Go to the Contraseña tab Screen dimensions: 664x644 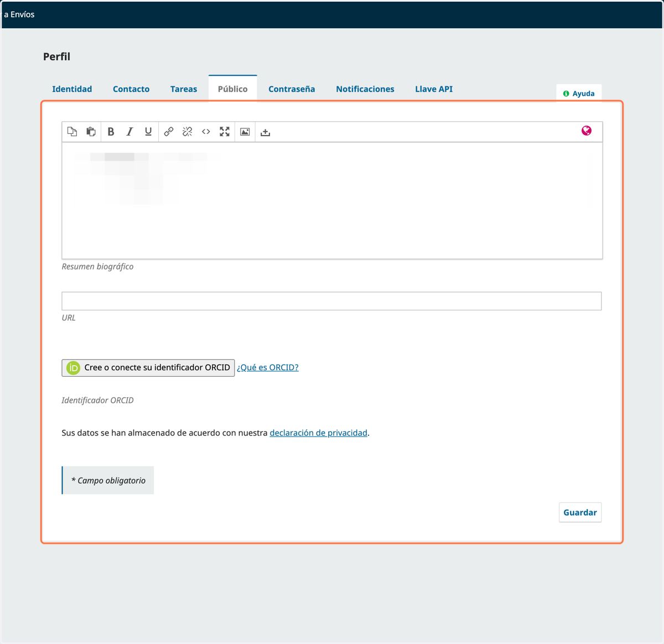click(x=292, y=89)
